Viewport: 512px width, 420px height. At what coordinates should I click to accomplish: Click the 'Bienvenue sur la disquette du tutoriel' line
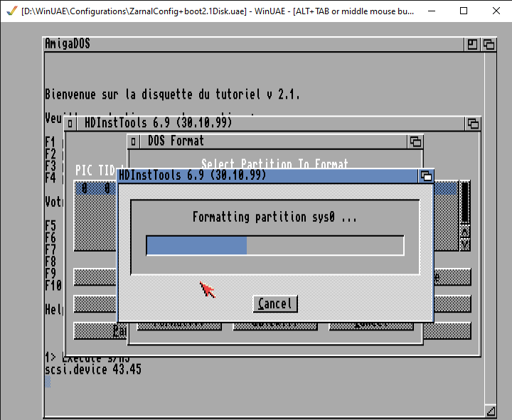tap(172, 95)
